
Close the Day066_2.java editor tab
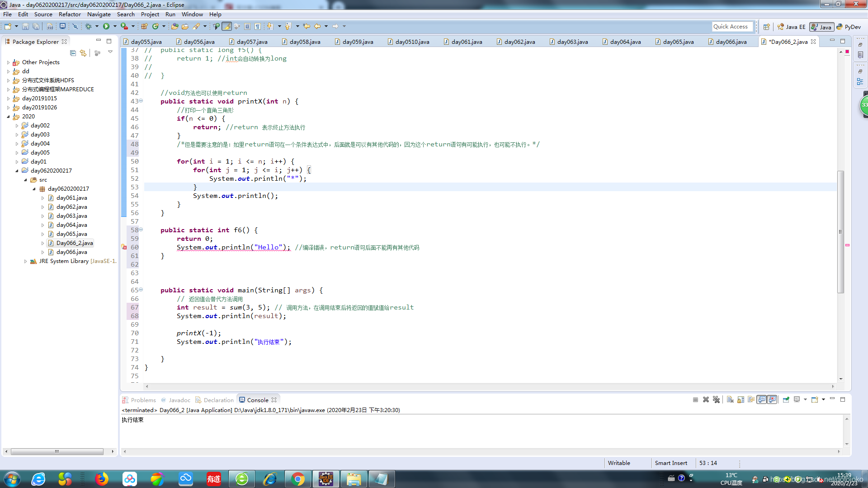(813, 42)
